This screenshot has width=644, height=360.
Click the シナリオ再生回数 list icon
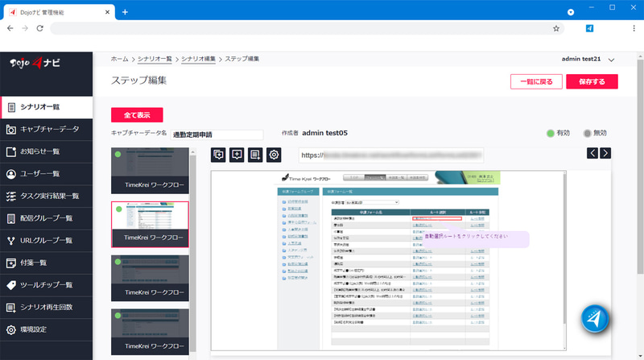[11, 308]
